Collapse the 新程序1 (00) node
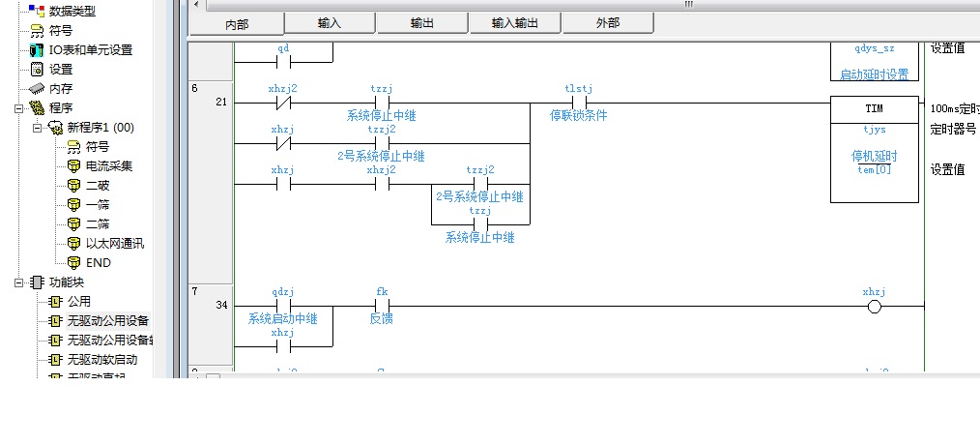980x445 pixels. tap(38, 127)
